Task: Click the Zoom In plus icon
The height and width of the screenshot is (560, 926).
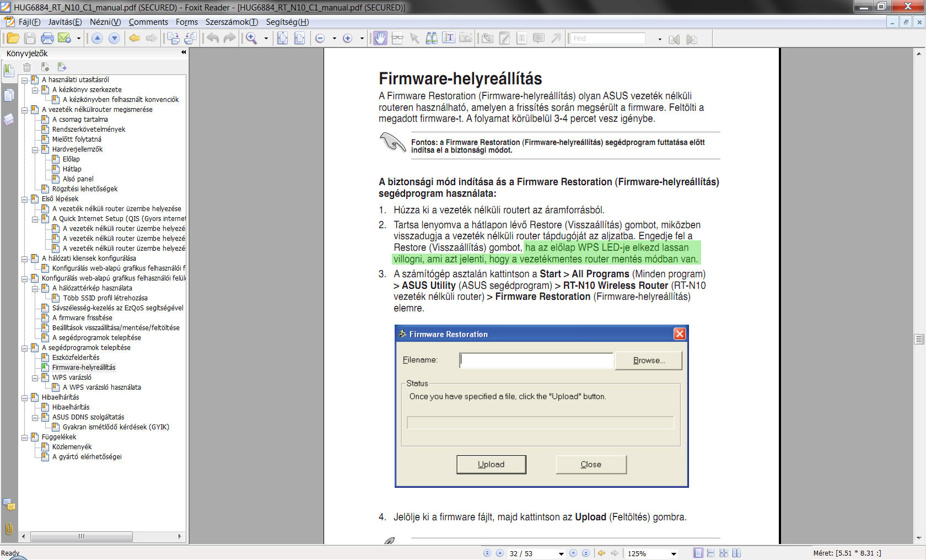Action: click(347, 38)
